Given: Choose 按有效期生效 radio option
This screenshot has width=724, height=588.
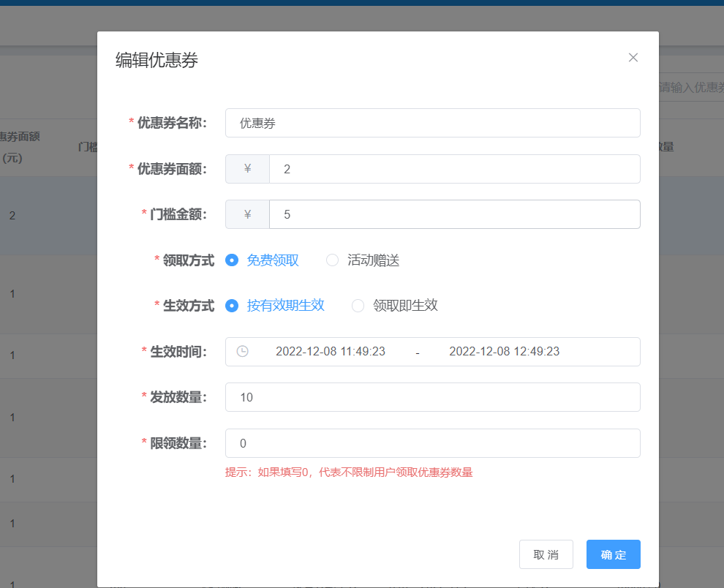Looking at the screenshot, I should (x=232, y=306).
